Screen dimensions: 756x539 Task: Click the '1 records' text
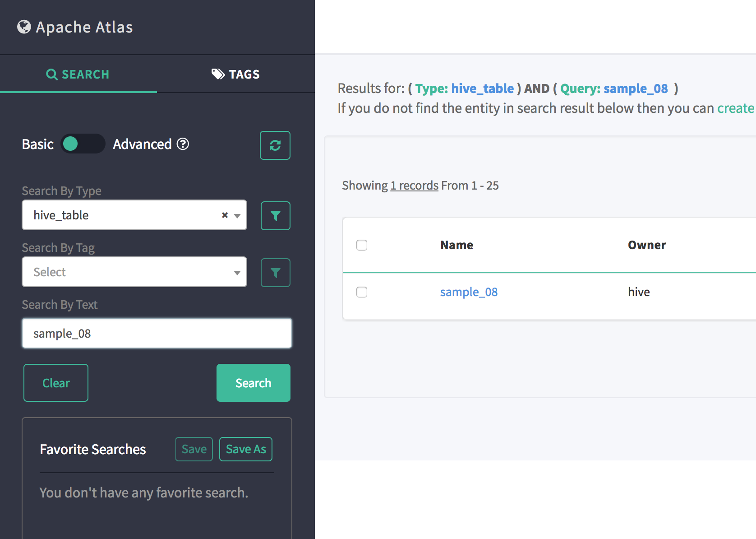point(414,186)
